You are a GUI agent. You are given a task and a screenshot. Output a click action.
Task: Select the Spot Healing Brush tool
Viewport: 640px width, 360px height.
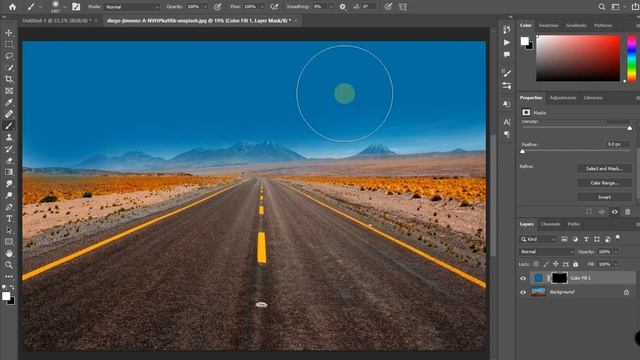coord(9,114)
